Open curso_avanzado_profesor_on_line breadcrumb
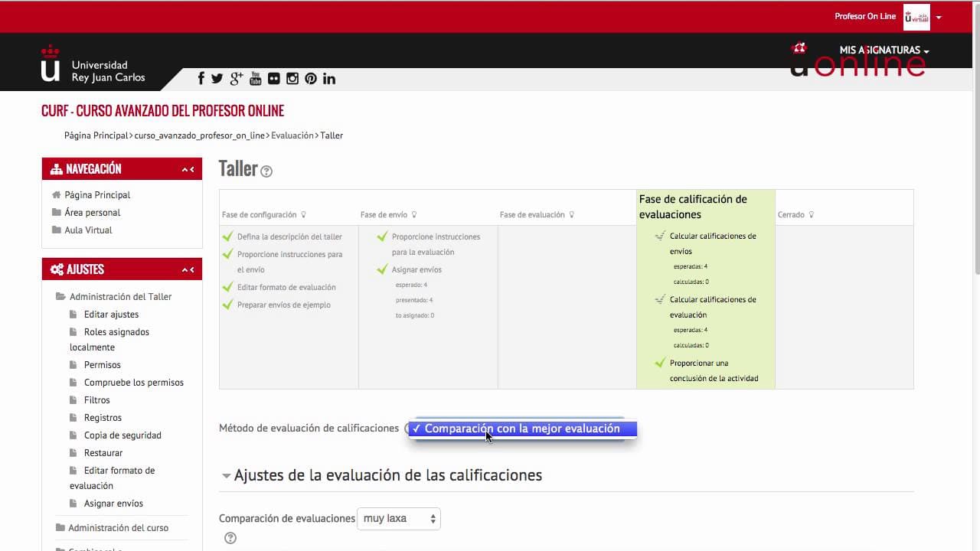 [x=199, y=135]
